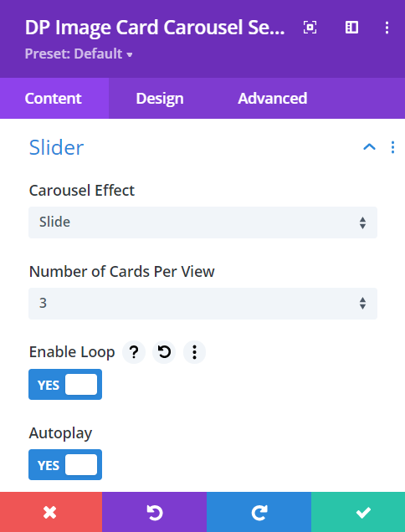This screenshot has width=405, height=532.
Task: Open the Carousel Effect dropdown
Action: (202, 223)
